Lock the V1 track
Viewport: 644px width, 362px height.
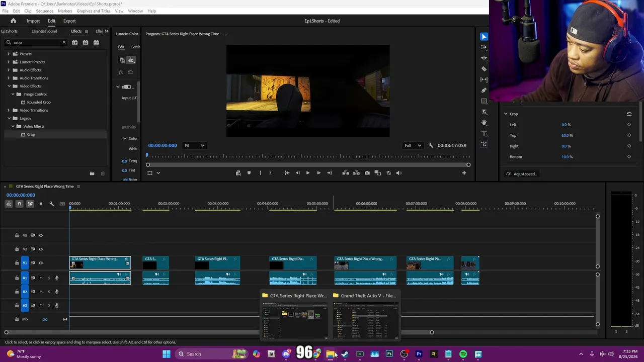tap(17, 263)
